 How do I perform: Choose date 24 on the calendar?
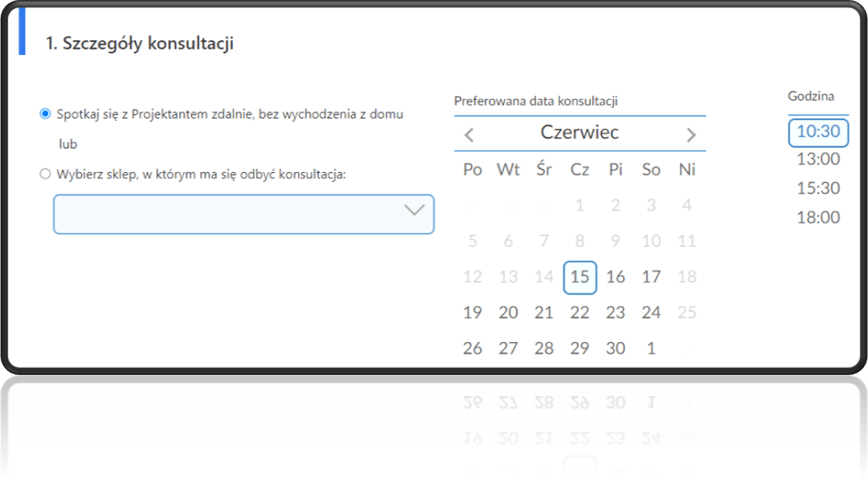[651, 313]
